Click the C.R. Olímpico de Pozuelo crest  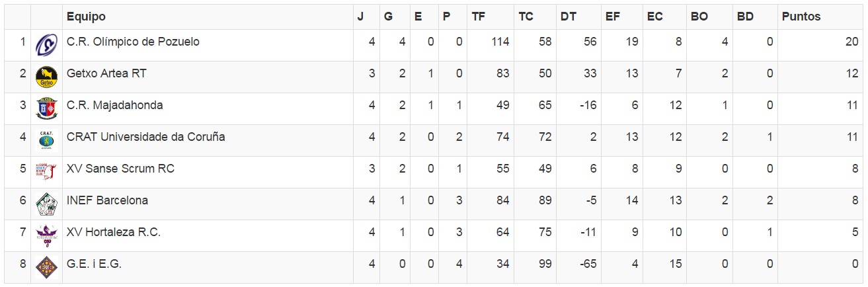click(46, 45)
